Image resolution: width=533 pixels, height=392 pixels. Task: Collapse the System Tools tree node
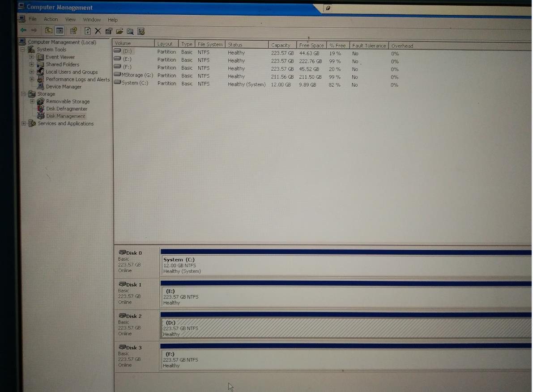click(23, 50)
